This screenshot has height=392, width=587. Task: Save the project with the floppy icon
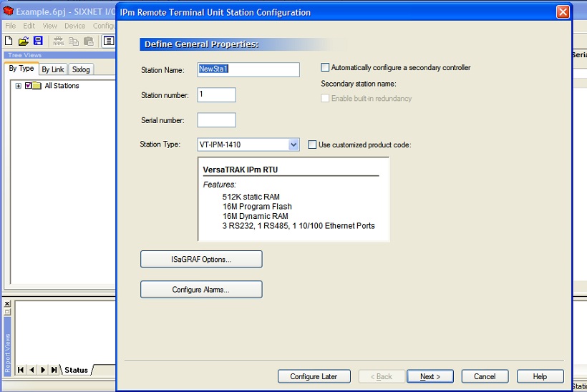pos(38,41)
